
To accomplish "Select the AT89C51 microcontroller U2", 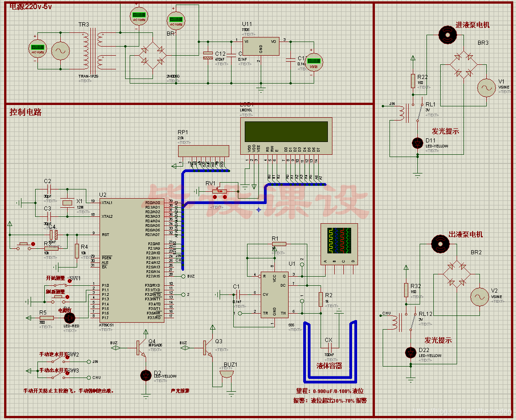I will (x=132, y=260).
